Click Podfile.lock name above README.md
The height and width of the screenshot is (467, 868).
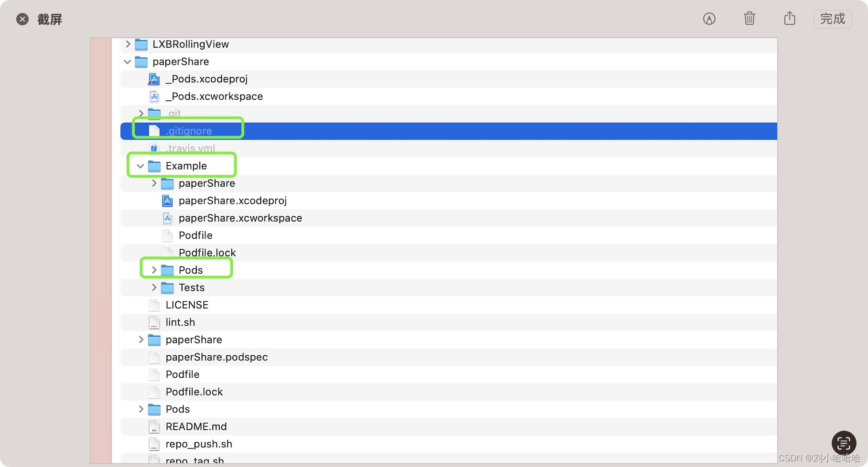tap(194, 392)
